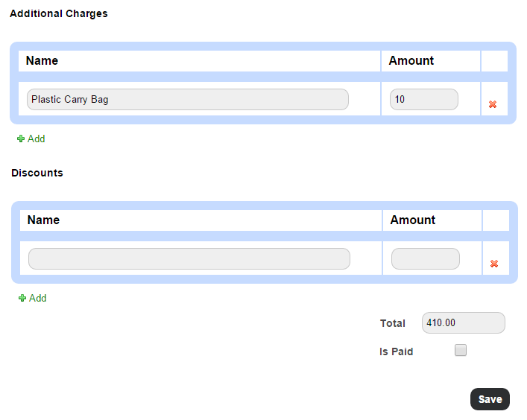Save the form with the Save button
This screenshot has height=420, width=527.
[x=490, y=399]
